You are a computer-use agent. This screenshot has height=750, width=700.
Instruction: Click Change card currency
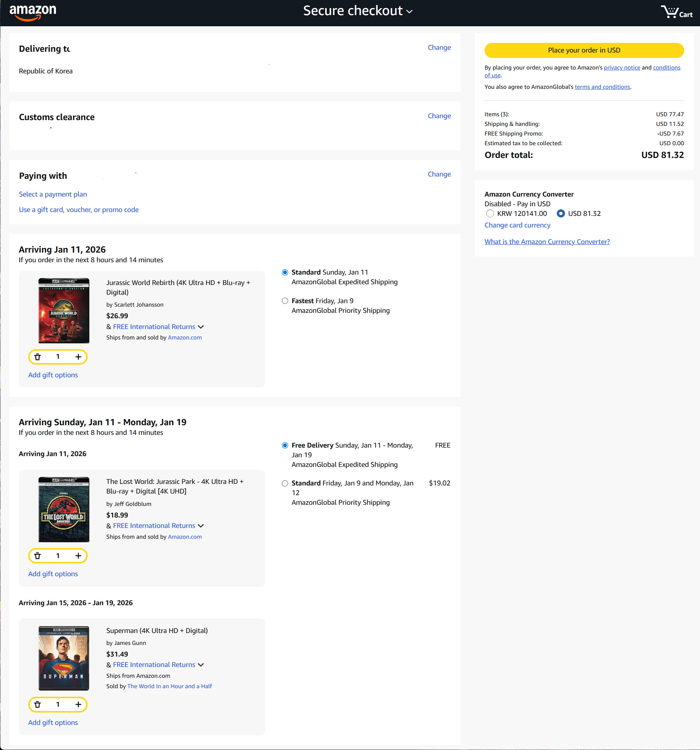click(x=517, y=225)
